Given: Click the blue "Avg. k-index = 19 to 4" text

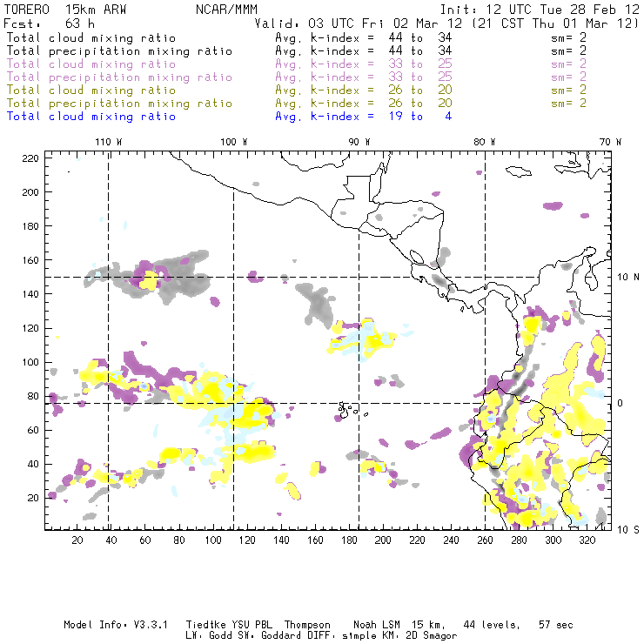Looking at the screenshot, I should coord(364,117).
